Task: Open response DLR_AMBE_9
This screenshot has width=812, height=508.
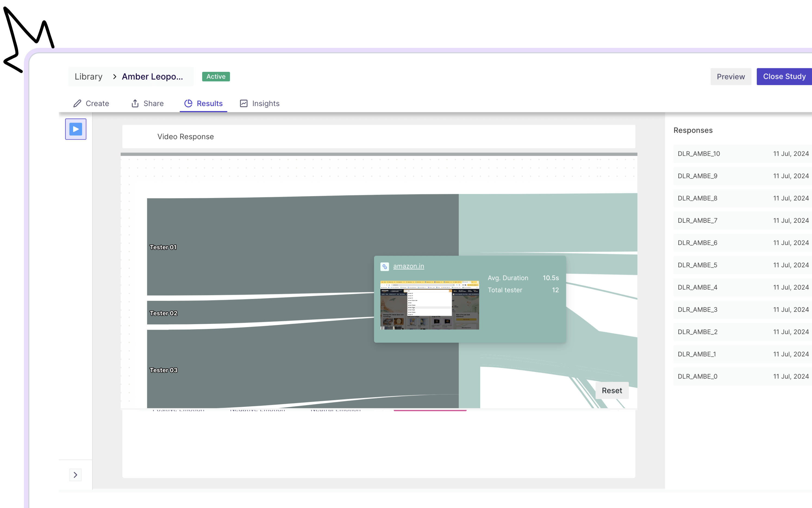Action: coord(742,176)
